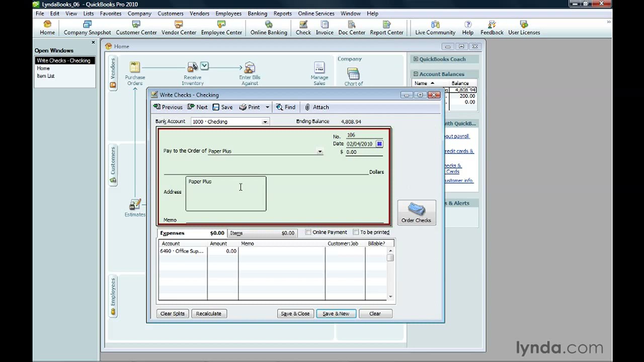The image size is (644, 362).
Task: Check the Online Payment checkbox
Action: pos(308,232)
